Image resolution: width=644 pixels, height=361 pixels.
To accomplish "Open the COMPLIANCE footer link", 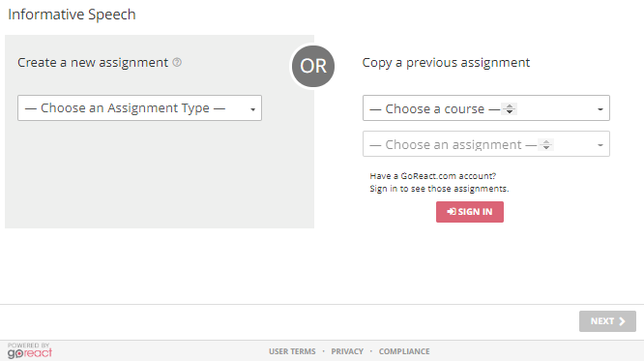I will point(404,351).
